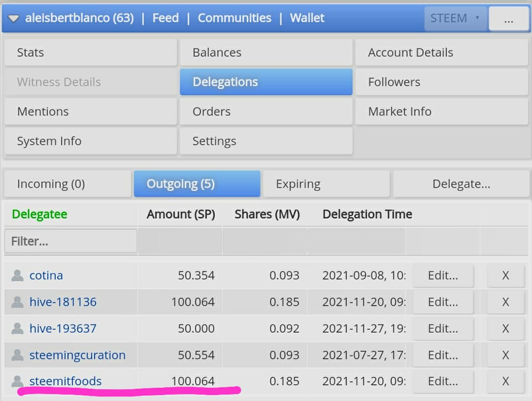Open the Market Info tab
The height and width of the screenshot is (401, 532).
click(442, 112)
